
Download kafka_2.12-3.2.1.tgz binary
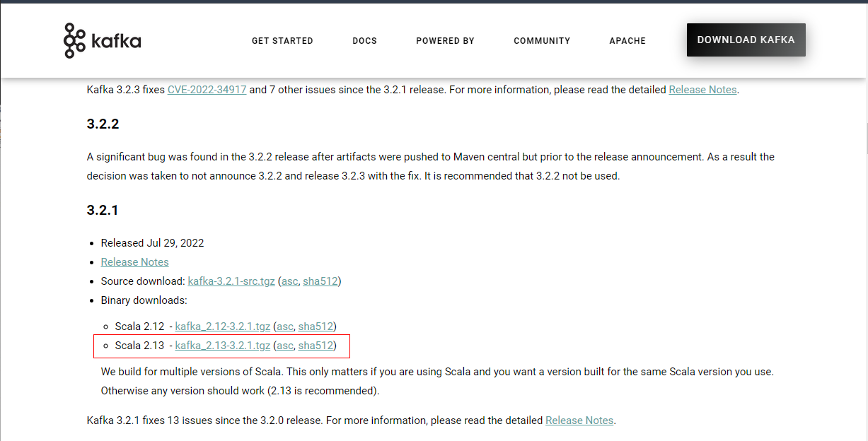coord(222,327)
